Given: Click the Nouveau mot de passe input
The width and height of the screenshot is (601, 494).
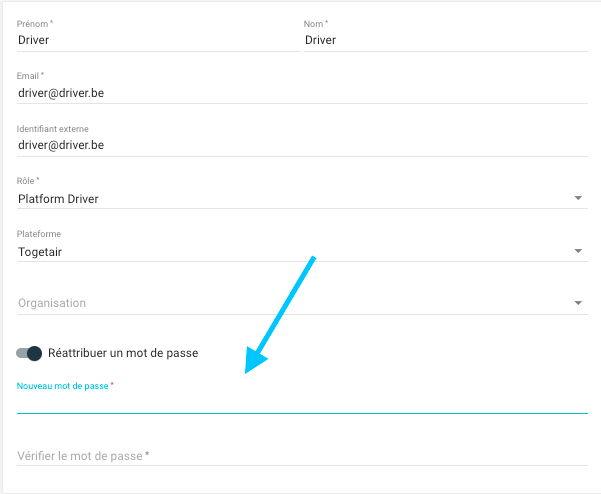Looking at the screenshot, I should coord(302,403).
